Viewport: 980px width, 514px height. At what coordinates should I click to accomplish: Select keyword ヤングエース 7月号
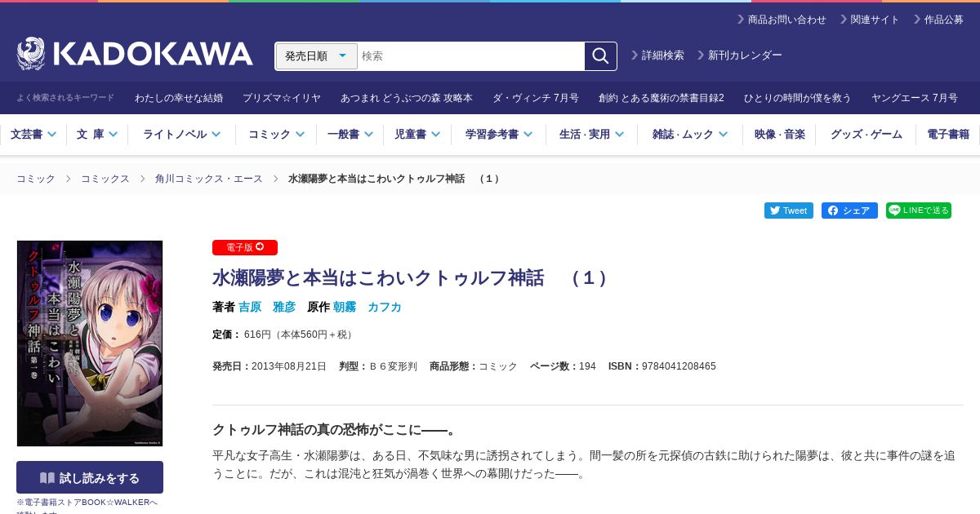(915, 98)
